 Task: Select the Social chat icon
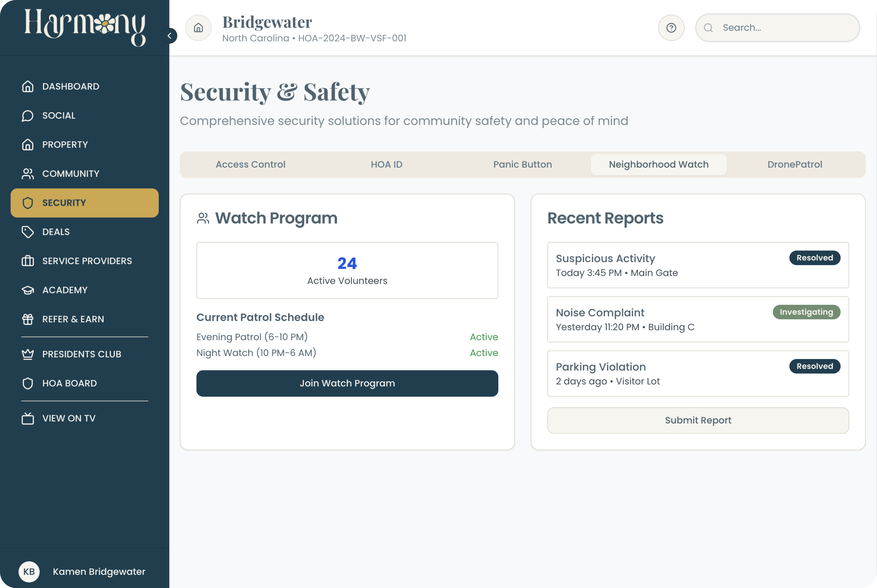(x=27, y=115)
